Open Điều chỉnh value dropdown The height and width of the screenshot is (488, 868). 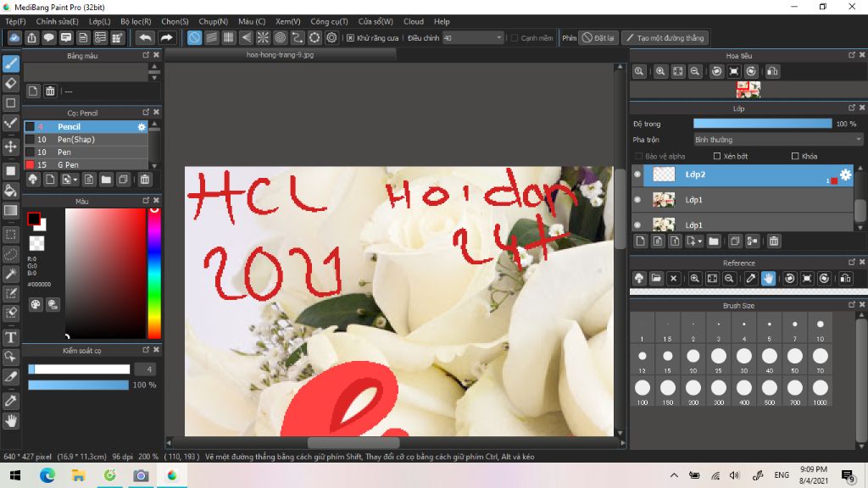pyautogui.click(x=473, y=37)
